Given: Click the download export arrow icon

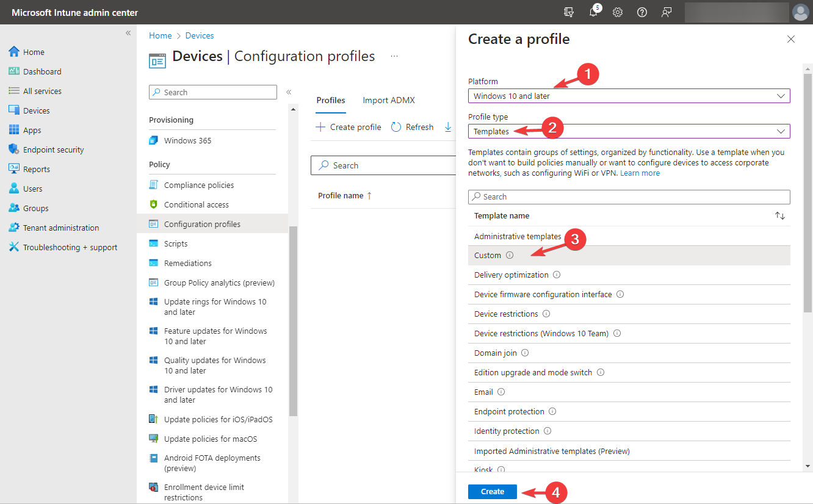Looking at the screenshot, I should click(448, 127).
